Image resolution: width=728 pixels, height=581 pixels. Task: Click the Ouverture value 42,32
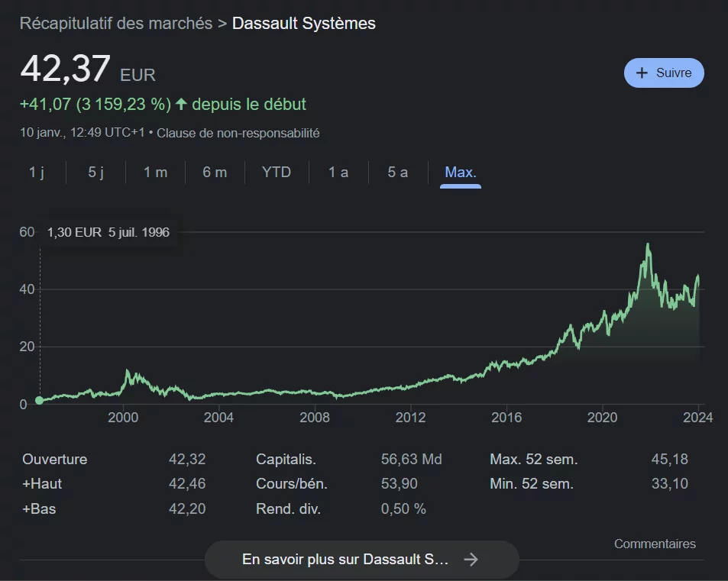click(187, 459)
